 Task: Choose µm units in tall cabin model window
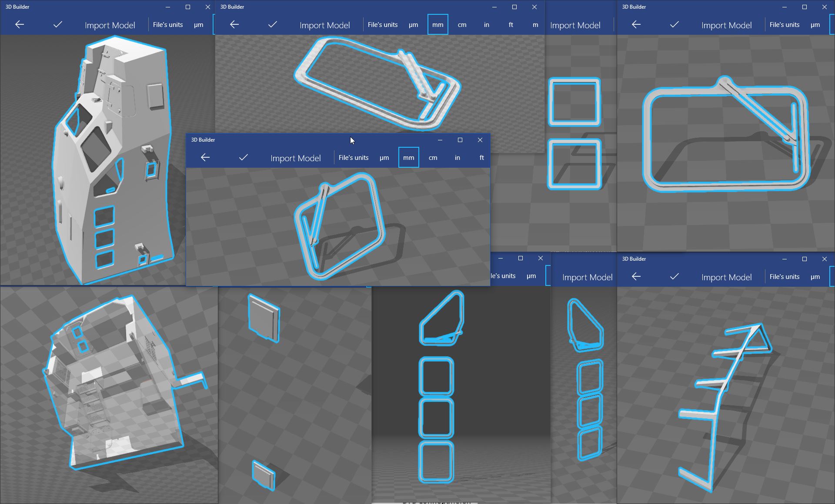point(199,25)
